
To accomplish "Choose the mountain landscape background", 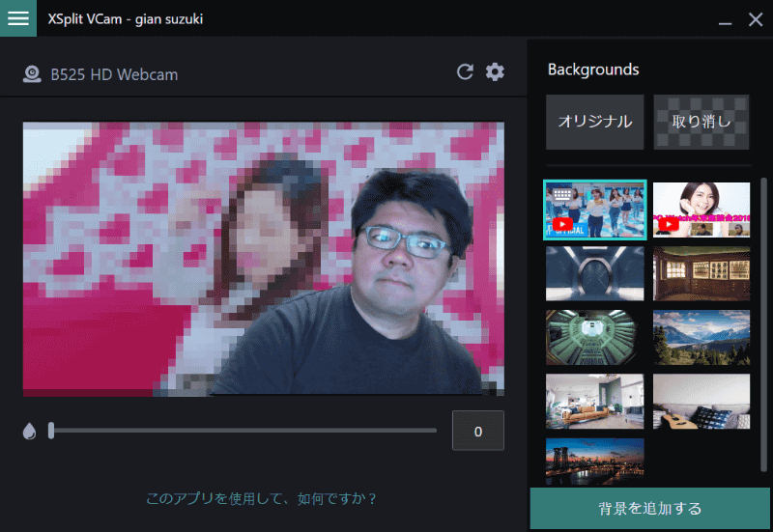I will 701,337.
